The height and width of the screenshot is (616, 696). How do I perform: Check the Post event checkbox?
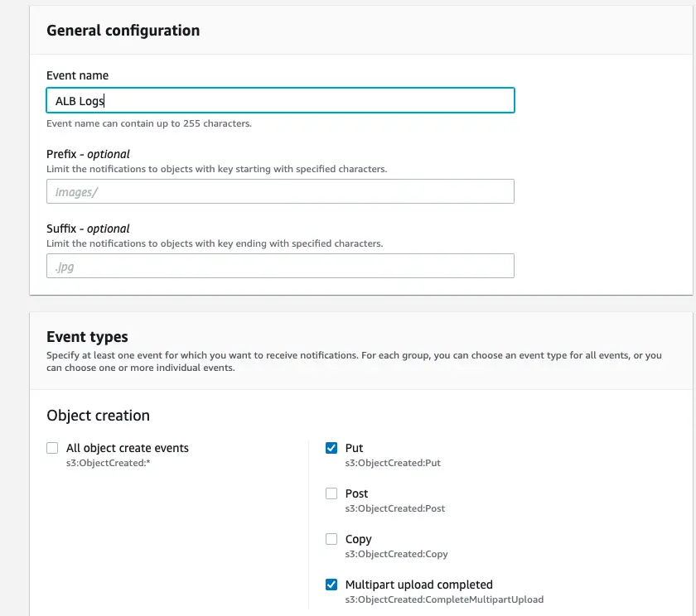(x=331, y=493)
